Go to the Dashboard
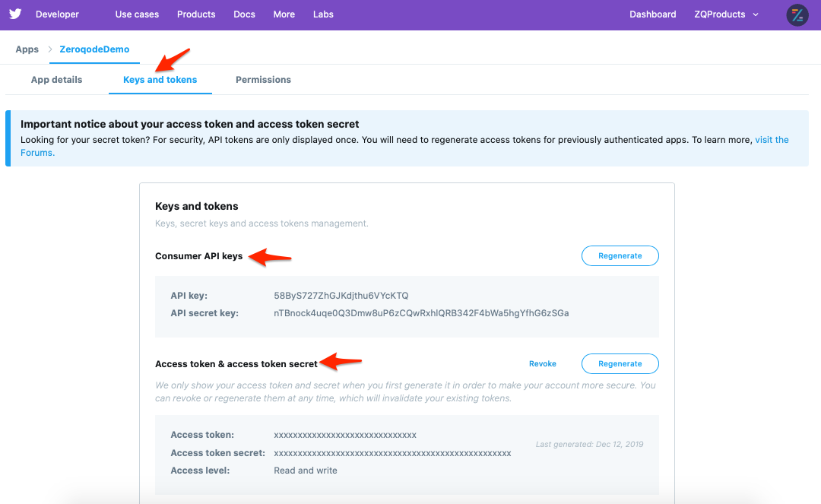This screenshot has height=504, width=821. pos(652,14)
